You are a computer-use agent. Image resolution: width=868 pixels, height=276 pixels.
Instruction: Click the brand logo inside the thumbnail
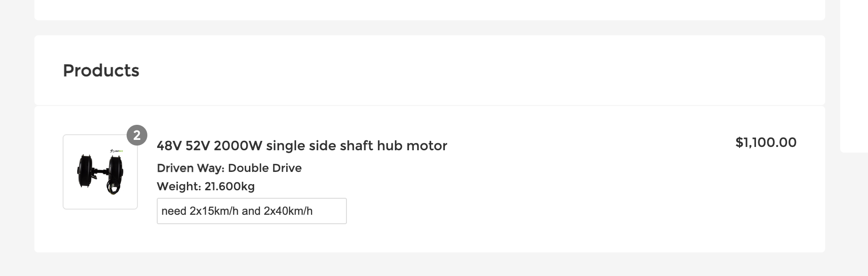point(116,151)
